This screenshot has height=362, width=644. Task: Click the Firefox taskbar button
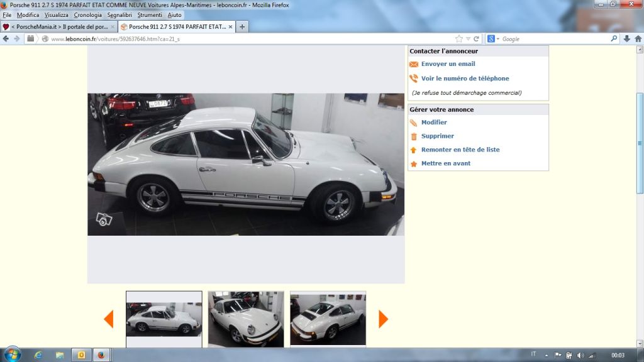click(x=101, y=355)
